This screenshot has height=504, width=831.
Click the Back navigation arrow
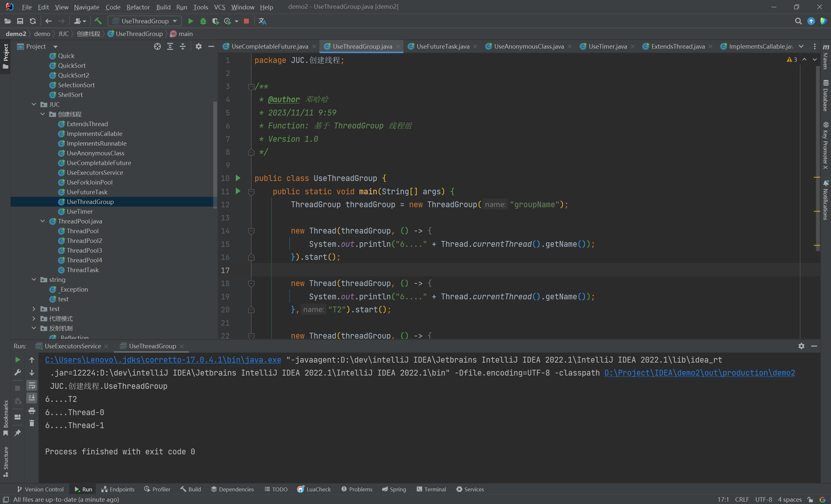coord(48,21)
